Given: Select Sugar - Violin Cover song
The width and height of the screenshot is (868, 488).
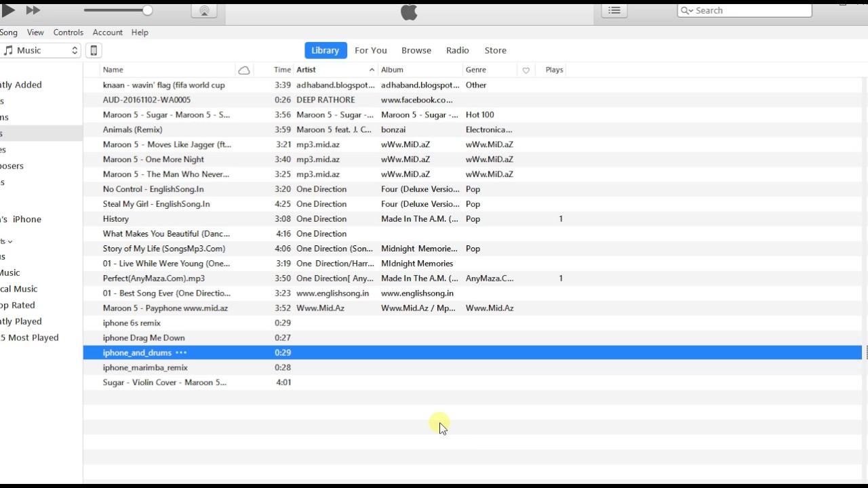Looking at the screenshot, I should pyautogui.click(x=165, y=383).
